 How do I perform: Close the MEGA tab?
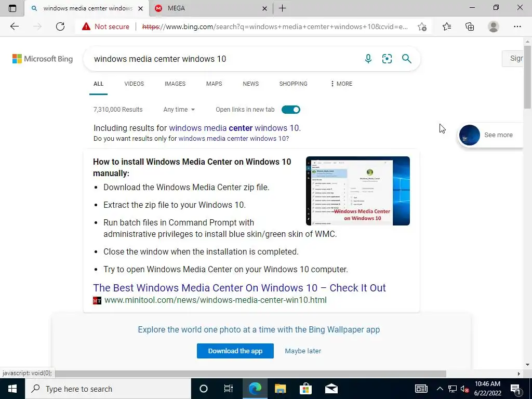click(264, 8)
